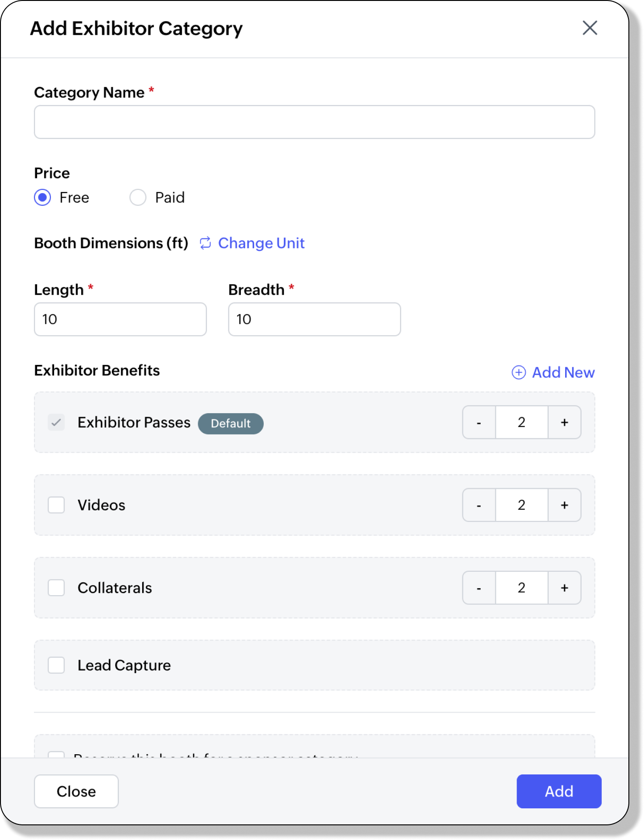Viewport: 644px width, 840px height.
Task: Increase Collaterals count with plus button
Action: 564,588
